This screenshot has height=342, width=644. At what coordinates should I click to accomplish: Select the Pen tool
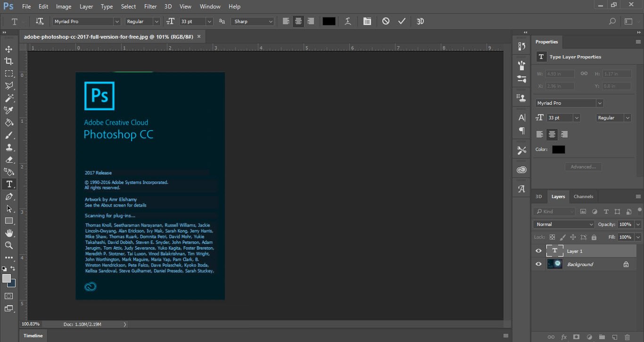pyautogui.click(x=9, y=196)
